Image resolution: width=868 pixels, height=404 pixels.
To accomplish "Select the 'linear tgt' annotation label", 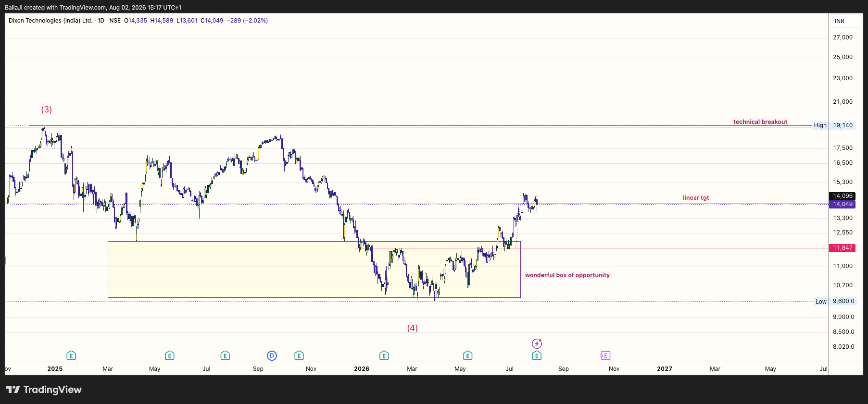I will (x=696, y=198).
